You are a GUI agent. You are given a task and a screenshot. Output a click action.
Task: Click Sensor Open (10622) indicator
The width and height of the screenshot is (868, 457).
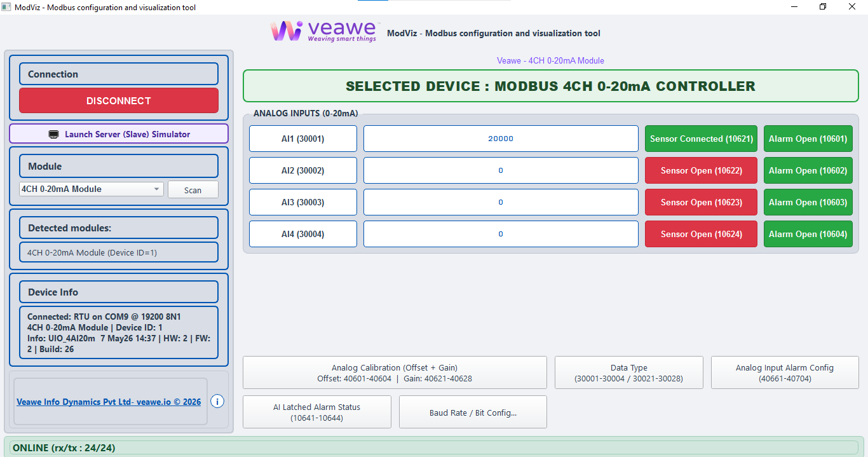click(x=702, y=170)
